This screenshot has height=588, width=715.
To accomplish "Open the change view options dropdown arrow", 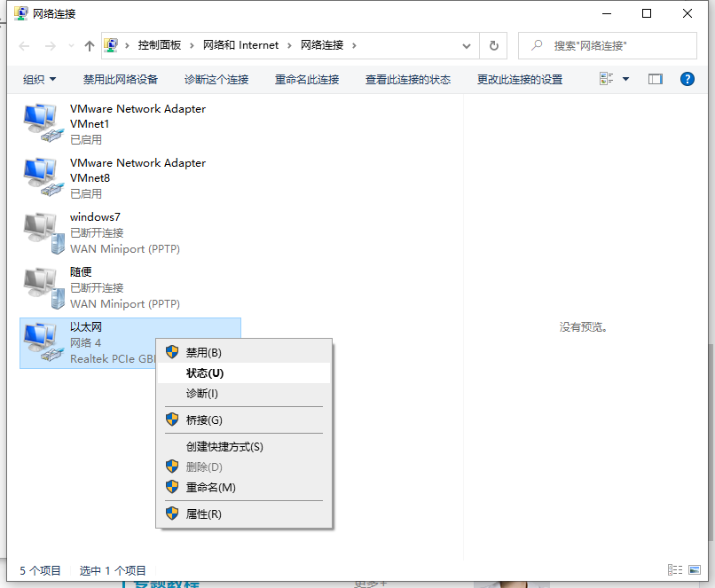I will pyautogui.click(x=625, y=79).
